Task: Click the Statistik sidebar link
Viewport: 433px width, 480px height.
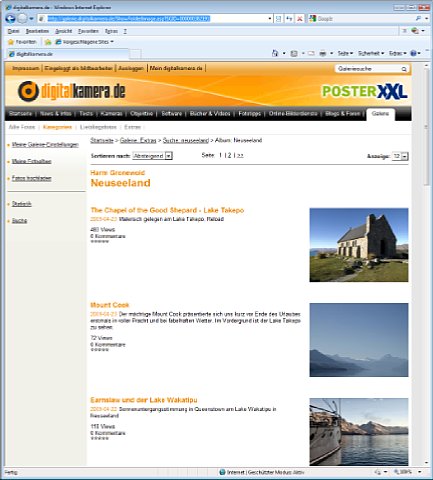Action: (22, 204)
